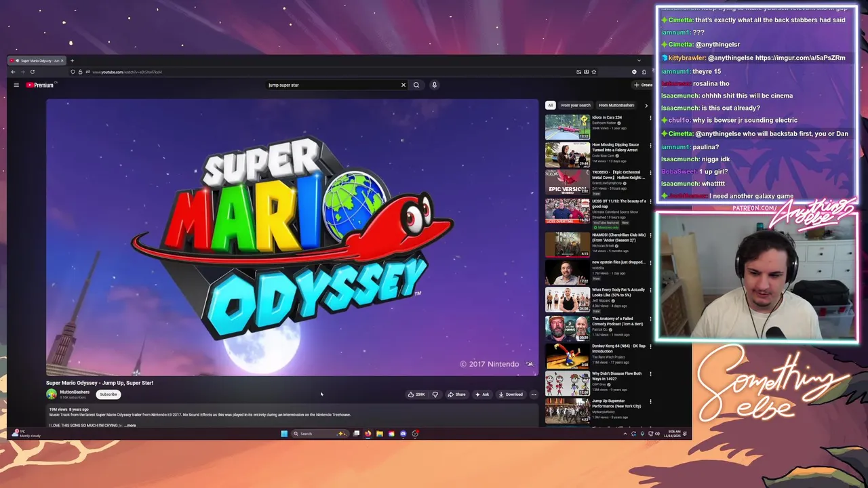Screen dimensions: 868x488
Task: Click the magnifier search button
Action: pyautogui.click(x=416, y=85)
